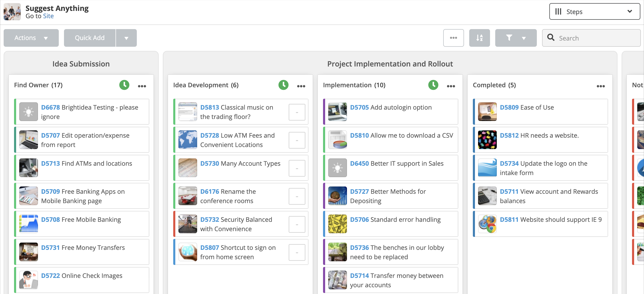The image size is (644, 294).
Task: Click the filter funnel icon
Action: [509, 38]
